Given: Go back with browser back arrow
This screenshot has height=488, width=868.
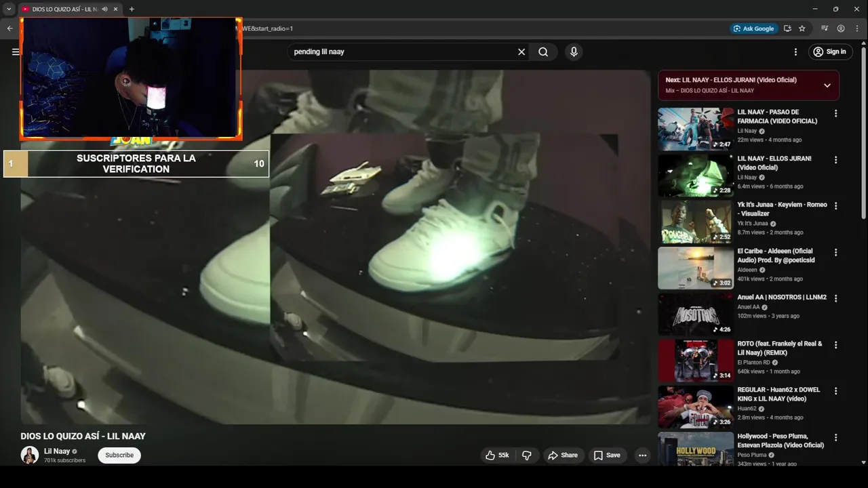Looking at the screenshot, I should point(9,28).
